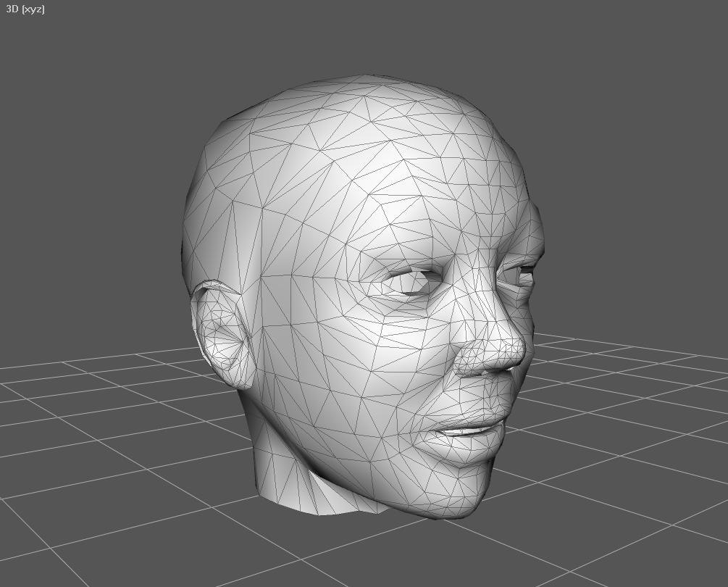The width and height of the screenshot is (728, 587).
Task: Click the 3D [xyz] viewport label
Action: click(25, 9)
